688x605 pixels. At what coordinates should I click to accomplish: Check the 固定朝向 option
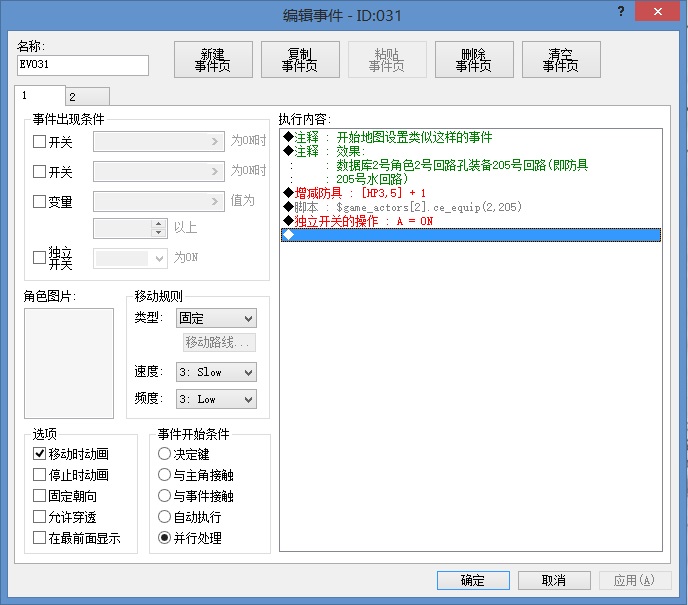(39, 496)
